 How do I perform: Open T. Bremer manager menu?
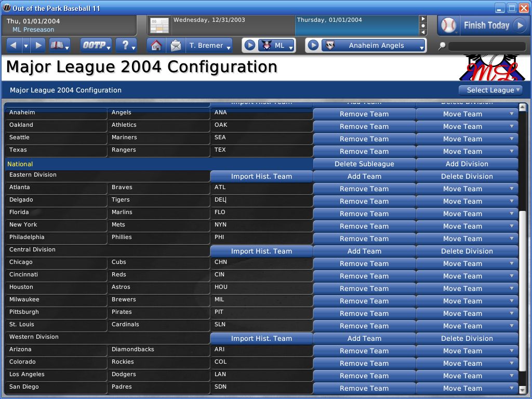(209, 45)
